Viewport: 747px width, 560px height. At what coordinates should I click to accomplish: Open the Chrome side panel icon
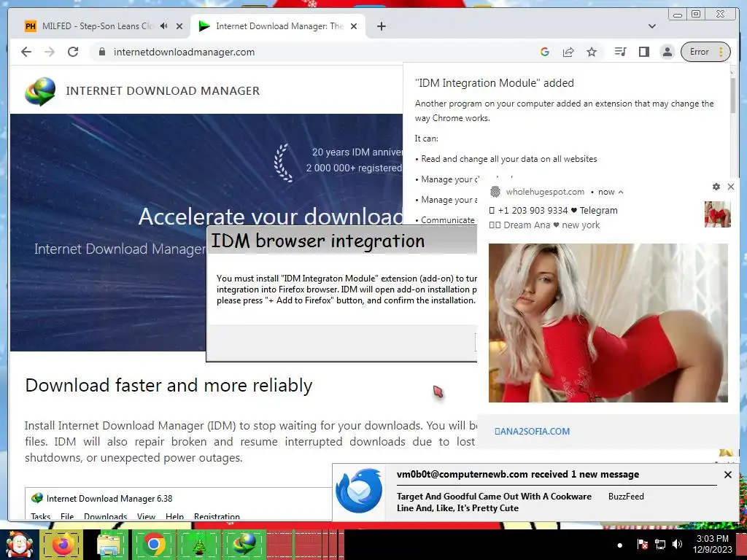[644, 52]
